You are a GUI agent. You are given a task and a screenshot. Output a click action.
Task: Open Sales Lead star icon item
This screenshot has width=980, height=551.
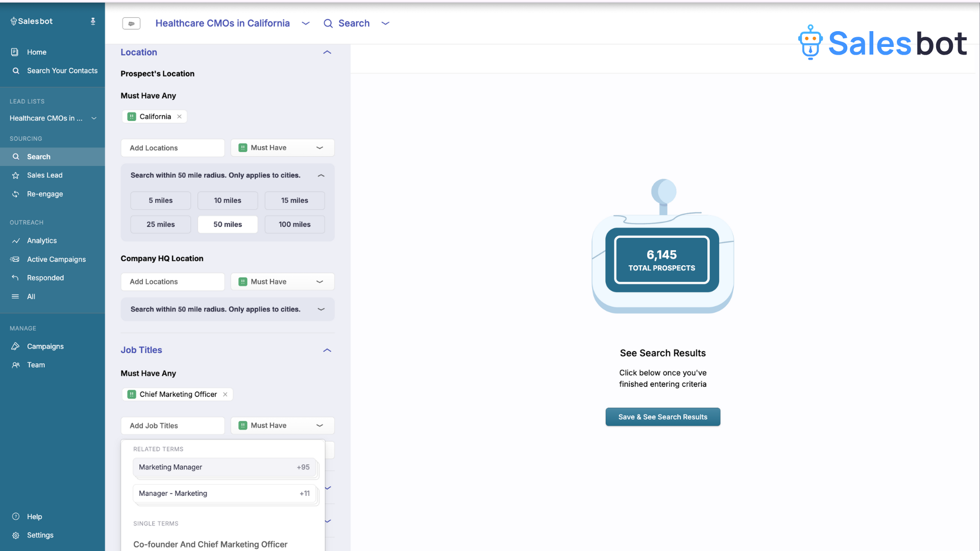pyautogui.click(x=16, y=176)
